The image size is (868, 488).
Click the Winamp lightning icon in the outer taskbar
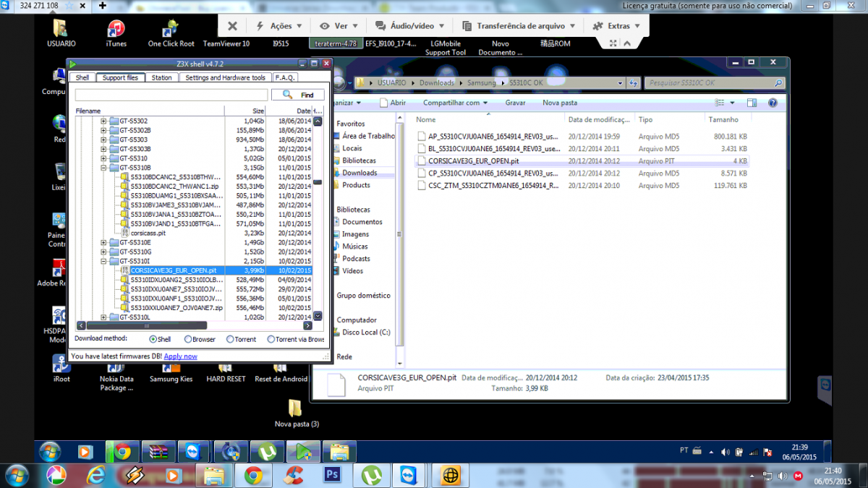tap(135, 476)
